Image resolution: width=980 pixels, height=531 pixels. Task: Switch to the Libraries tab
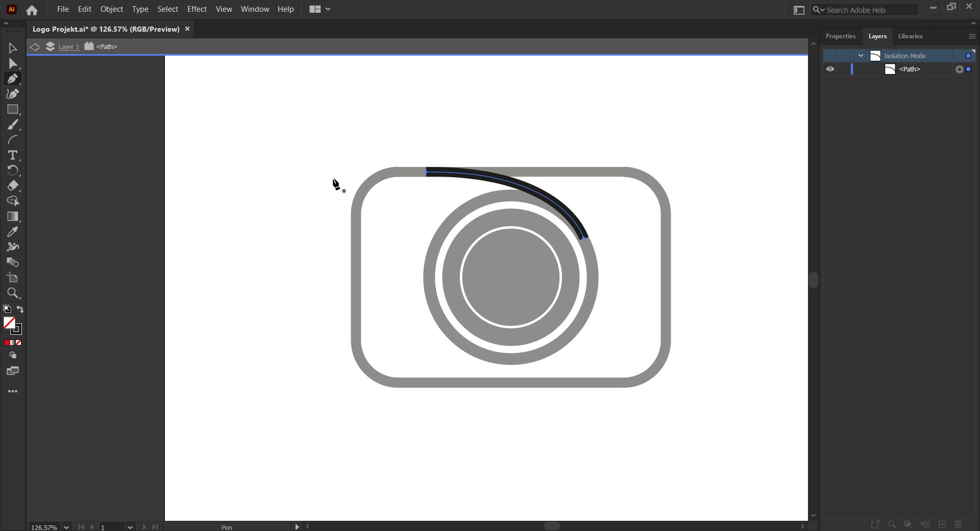coord(910,36)
